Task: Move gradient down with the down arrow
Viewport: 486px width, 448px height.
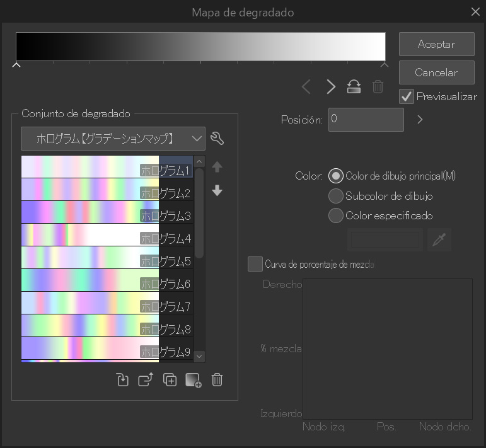Action: click(x=217, y=191)
